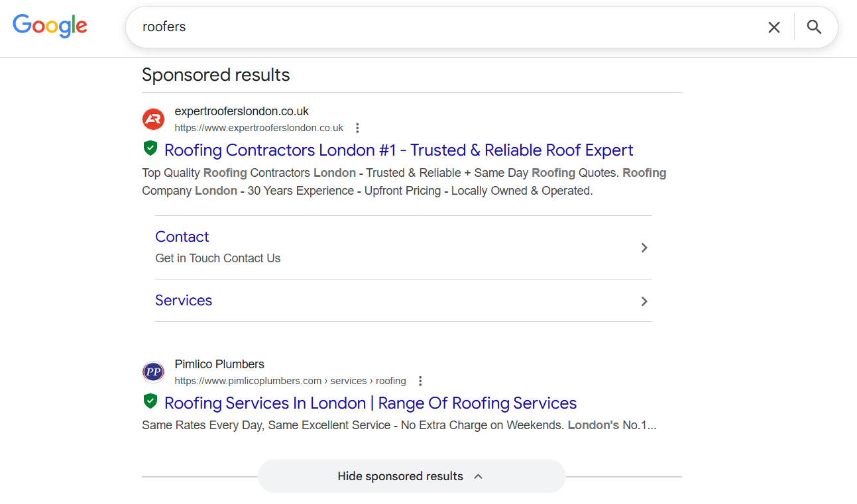Click the expertrooferslondon red favicon
Image resolution: width=857 pixels, height=504 pixels.
[x=153, y=119]
